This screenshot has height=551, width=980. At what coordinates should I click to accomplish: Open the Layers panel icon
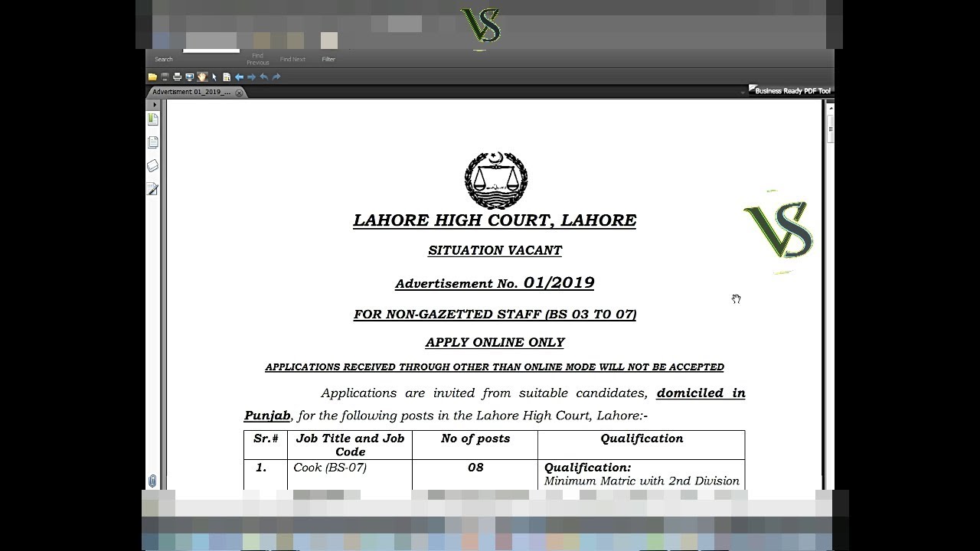(x=152, y=165)
